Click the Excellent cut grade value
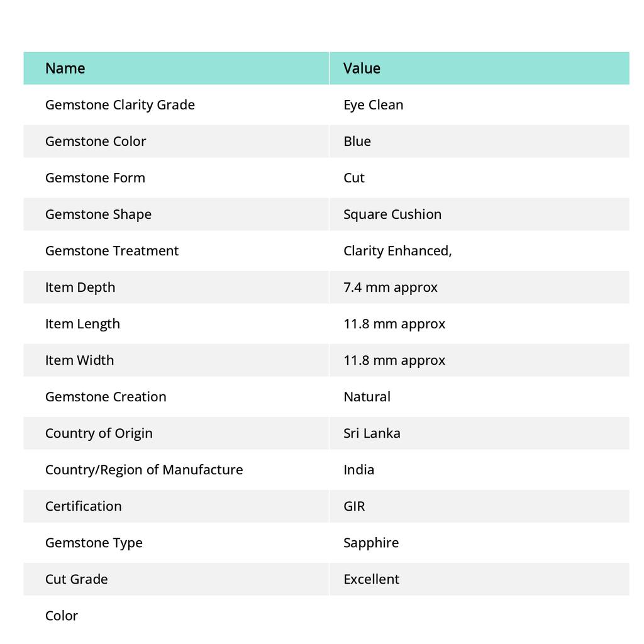 (371, 579)
